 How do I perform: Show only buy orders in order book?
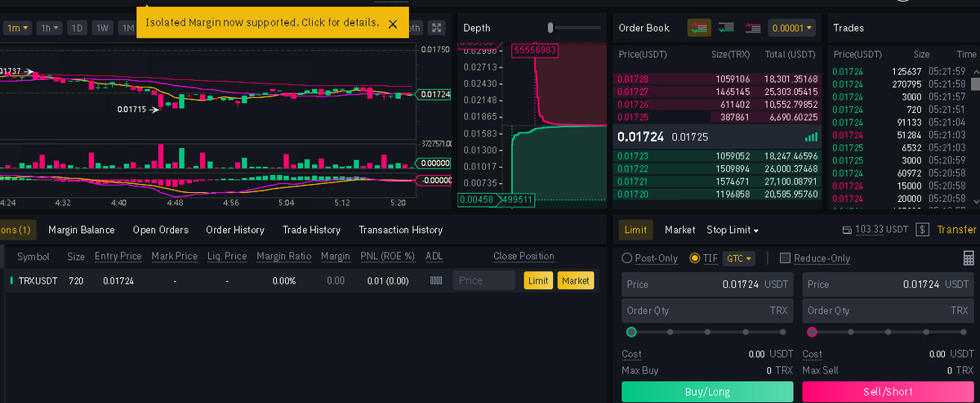tap(725, 28)
